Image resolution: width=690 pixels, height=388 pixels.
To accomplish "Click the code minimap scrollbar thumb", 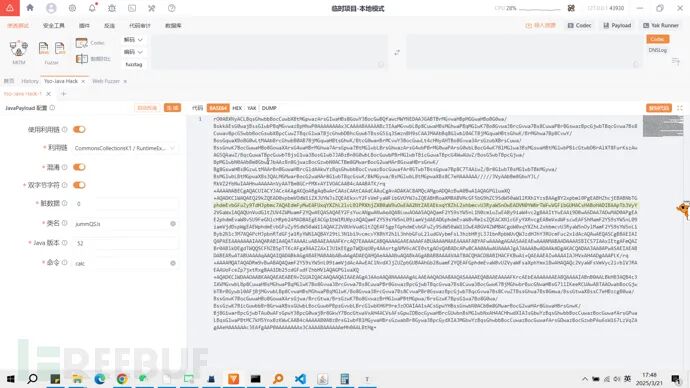I will coord(663,125).
